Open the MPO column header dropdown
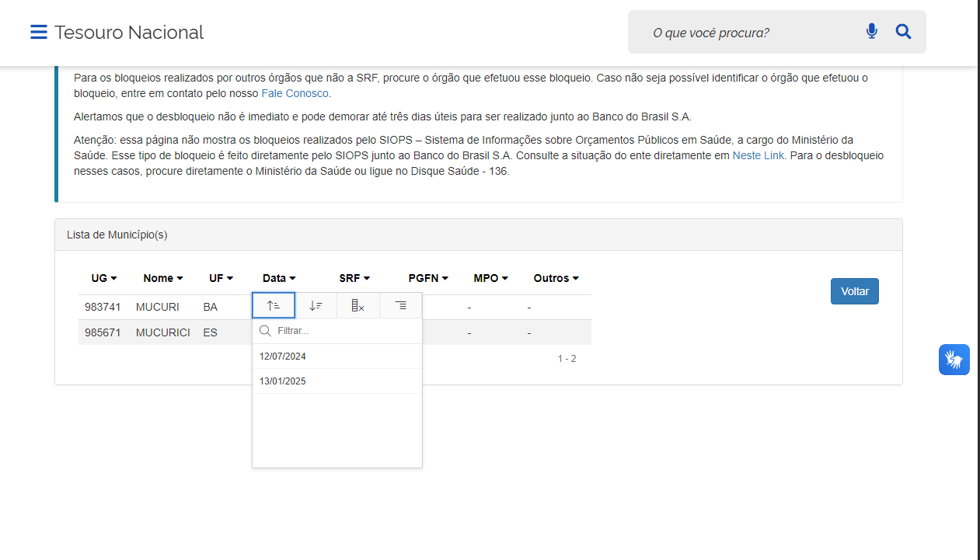Screen dimensions: 980x560 pyautogui.click(x=490, y=278)
